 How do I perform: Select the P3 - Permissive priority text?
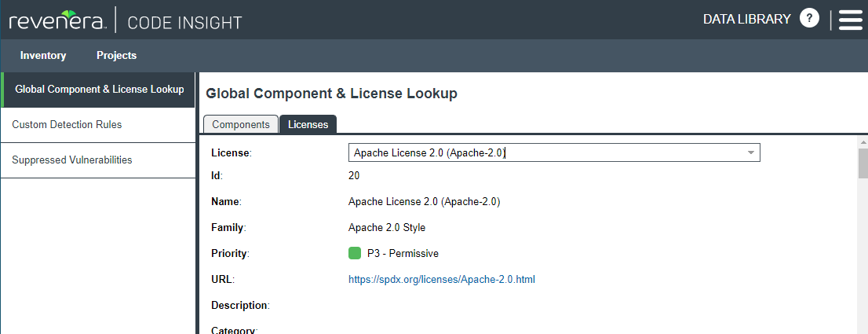click(x=403, y=254)
